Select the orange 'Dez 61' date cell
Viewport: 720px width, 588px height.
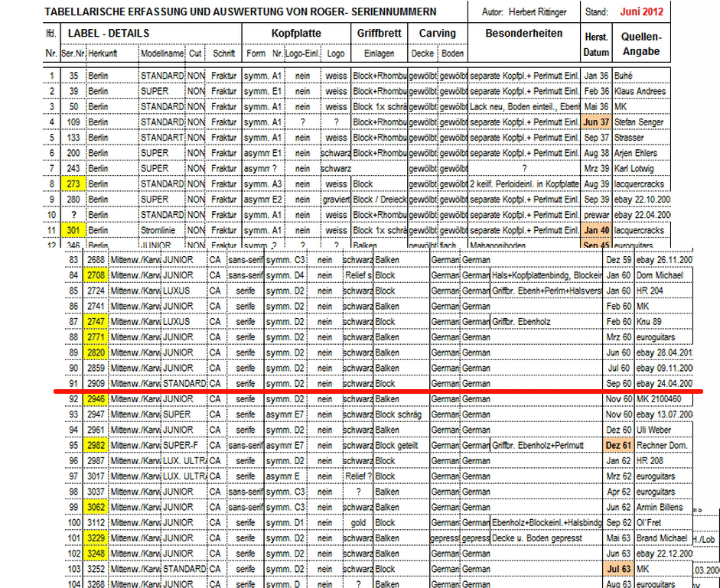[617, 445]
